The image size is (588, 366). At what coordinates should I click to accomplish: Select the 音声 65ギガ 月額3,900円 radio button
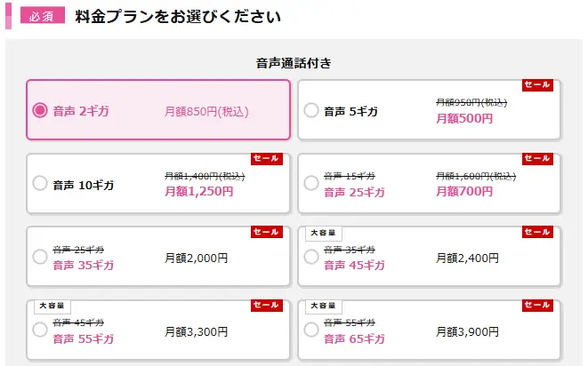click(x=310, y=330)
